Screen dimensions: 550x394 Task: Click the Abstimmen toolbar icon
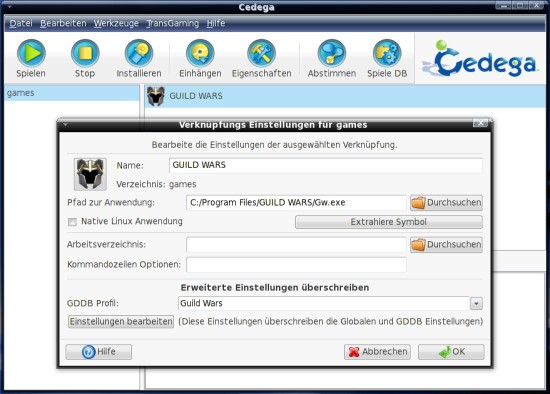[x=331, y=53]
